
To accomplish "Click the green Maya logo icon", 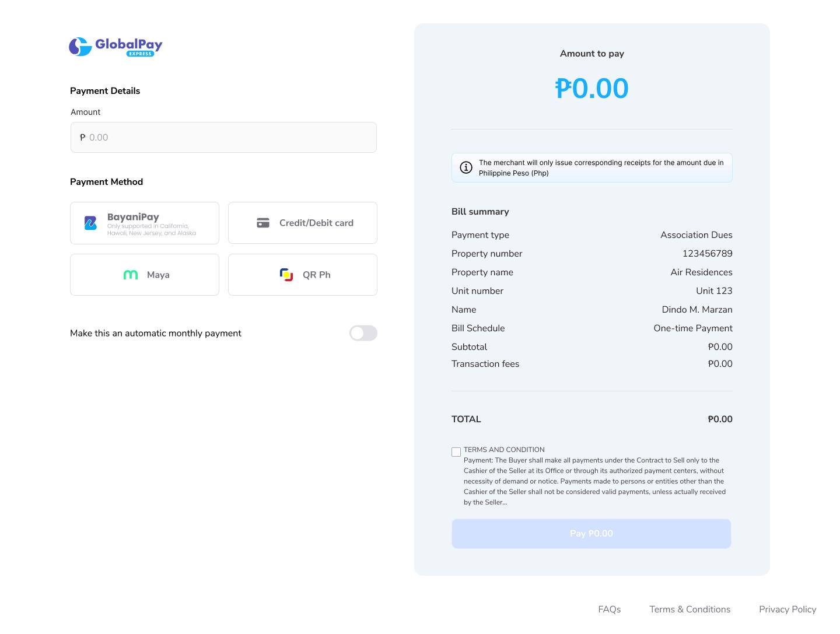I will tap(131, 275).
